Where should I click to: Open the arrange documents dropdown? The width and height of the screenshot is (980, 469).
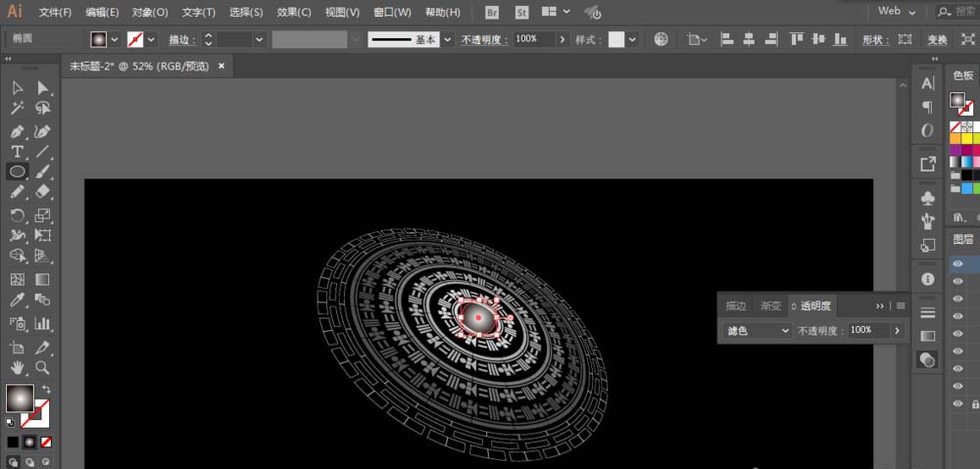[556, 11]
